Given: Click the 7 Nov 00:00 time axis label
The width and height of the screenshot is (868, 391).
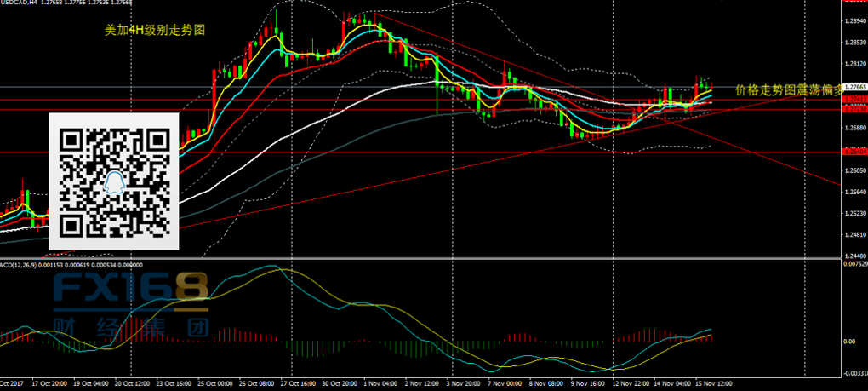Looking at the screenshot, I should (x=504, y=383).
